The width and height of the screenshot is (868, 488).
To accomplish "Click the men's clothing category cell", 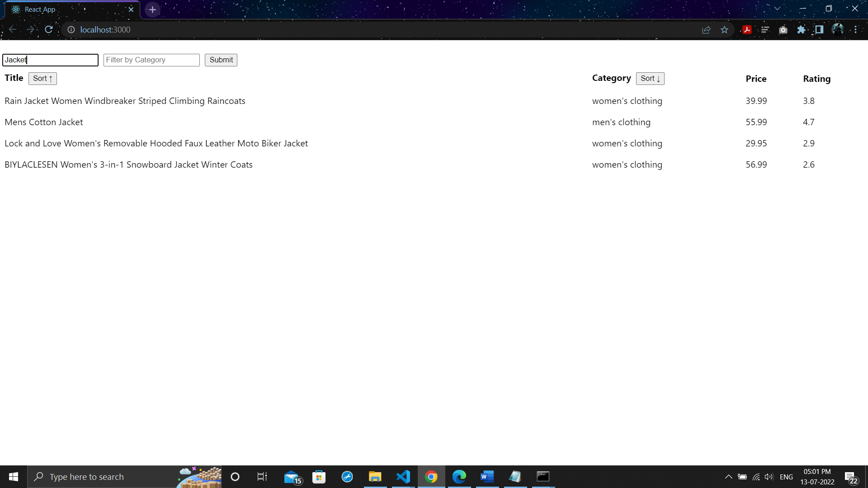I will [621, 122].
